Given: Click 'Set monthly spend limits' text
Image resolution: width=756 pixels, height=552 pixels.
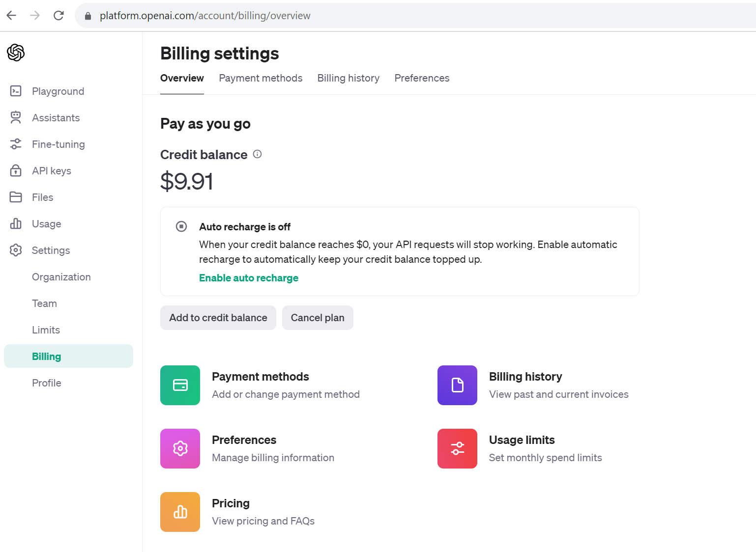Looking at the screenshot, I should point(546,458).
